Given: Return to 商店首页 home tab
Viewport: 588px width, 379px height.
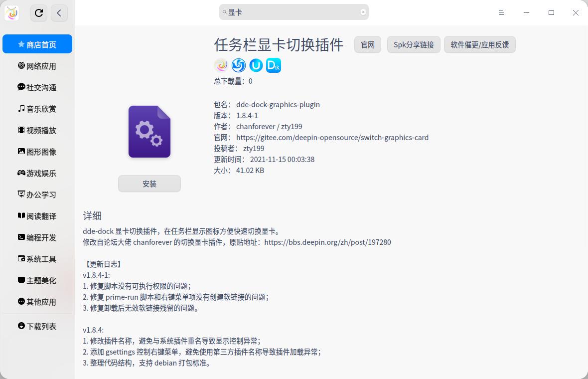Looking at the screenshot, I should (x=37, y=44).
